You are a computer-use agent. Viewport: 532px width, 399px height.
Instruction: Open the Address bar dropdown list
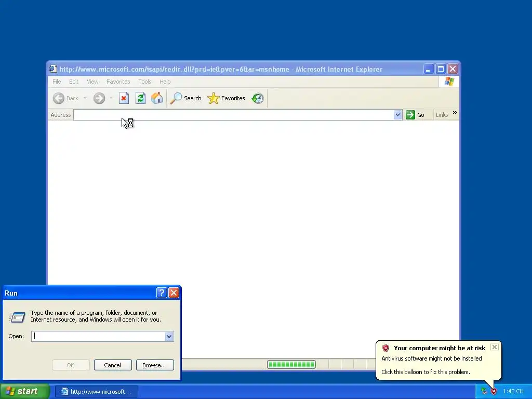click(x=397, y=115)
